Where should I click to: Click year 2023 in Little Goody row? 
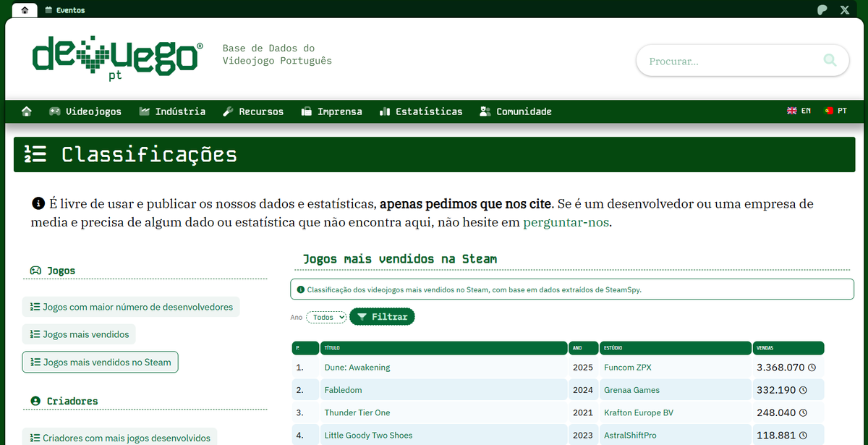pos(582,436)
